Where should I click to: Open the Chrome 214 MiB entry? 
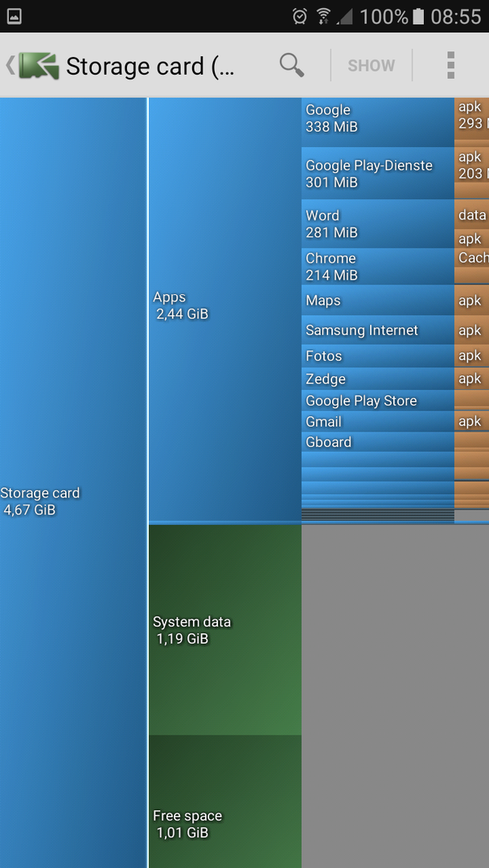pyautogui.click(x=378, y=266)
